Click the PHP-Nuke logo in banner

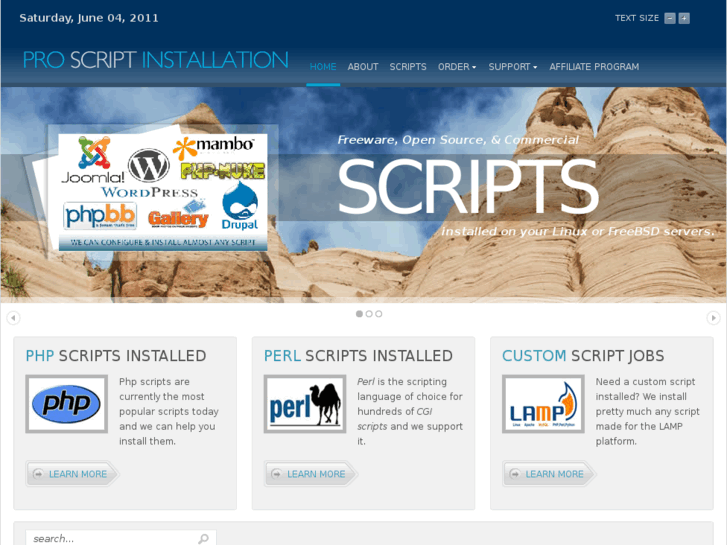point(223,171)
